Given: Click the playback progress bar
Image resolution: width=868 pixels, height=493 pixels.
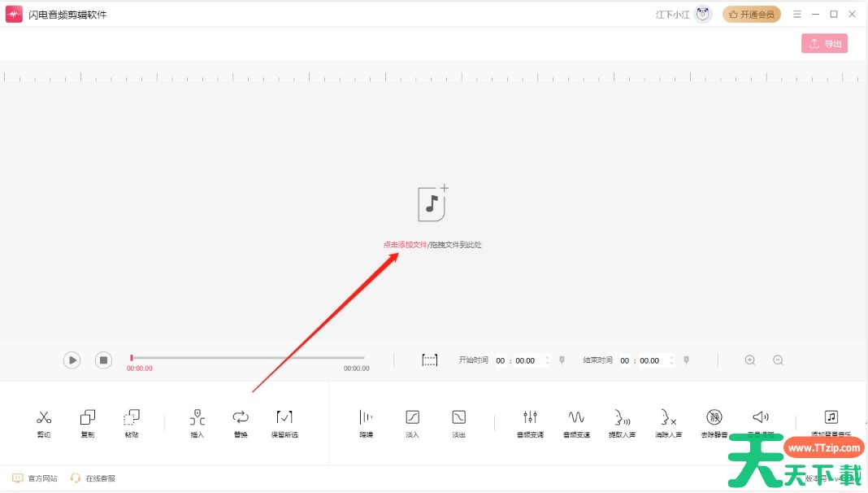Looking at the screenshot, I should click(x=248, y=357).
